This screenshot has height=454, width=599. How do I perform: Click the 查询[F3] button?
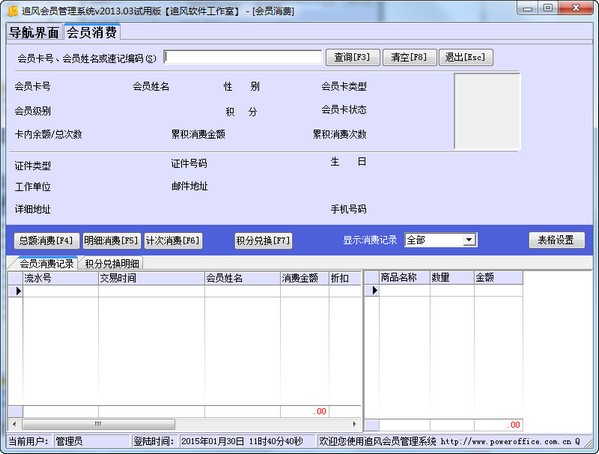pos(353,57)
